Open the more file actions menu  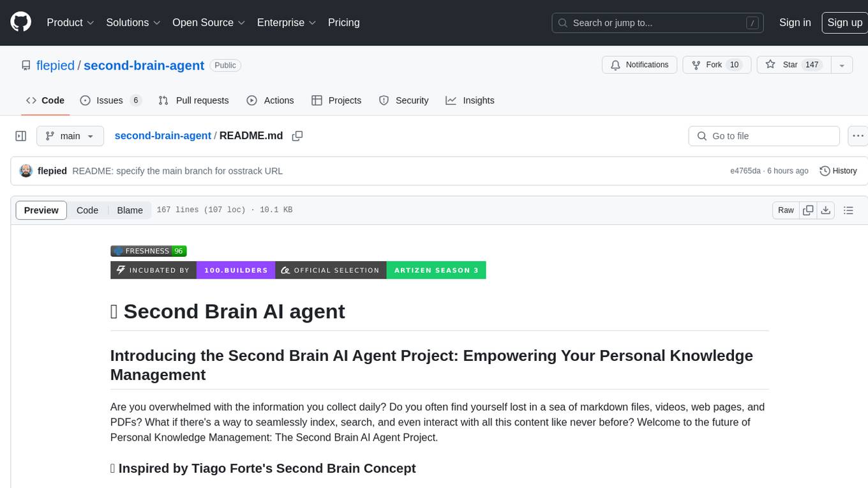[858, 136]
